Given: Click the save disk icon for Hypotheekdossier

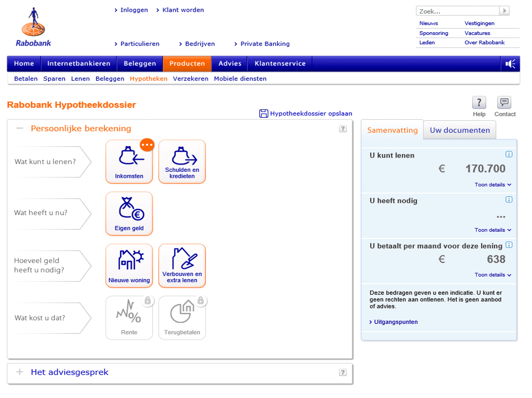Looking at the screenshot, I should click(263, 113).
